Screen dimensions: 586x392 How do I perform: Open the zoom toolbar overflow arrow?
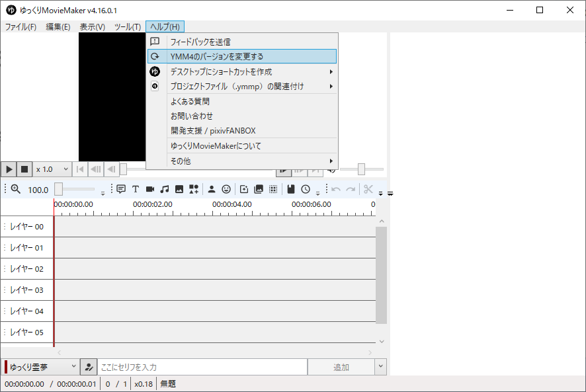(103, 193)
